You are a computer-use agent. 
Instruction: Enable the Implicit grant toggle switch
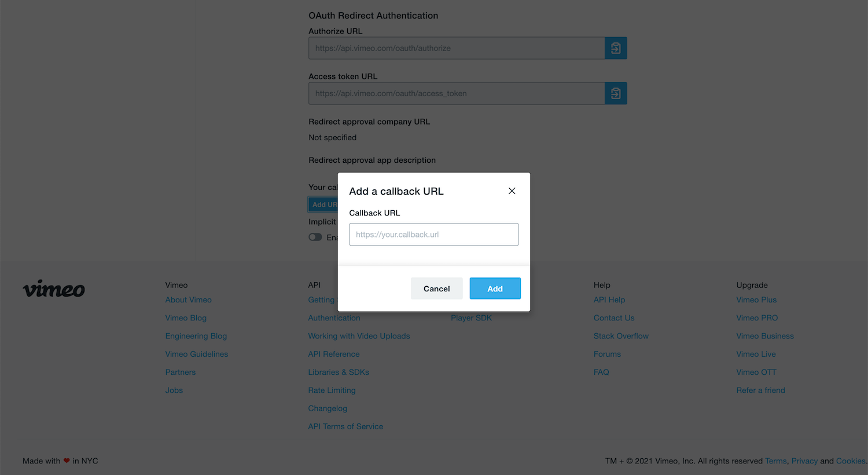[315, 237]
